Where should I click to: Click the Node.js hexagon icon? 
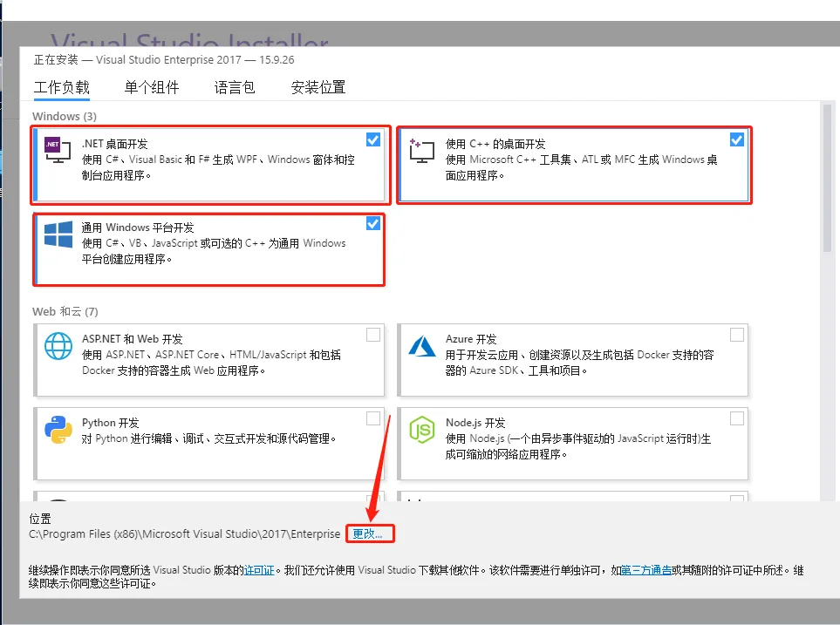[x=422, y=430]
